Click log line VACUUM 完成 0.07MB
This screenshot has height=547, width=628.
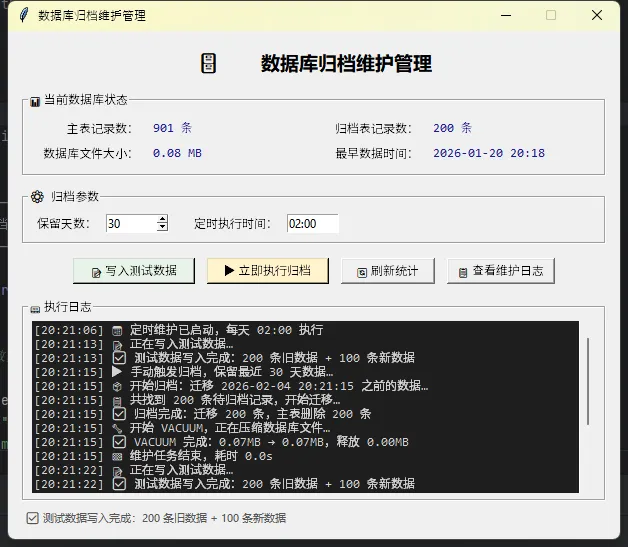(x=221, y=442)
